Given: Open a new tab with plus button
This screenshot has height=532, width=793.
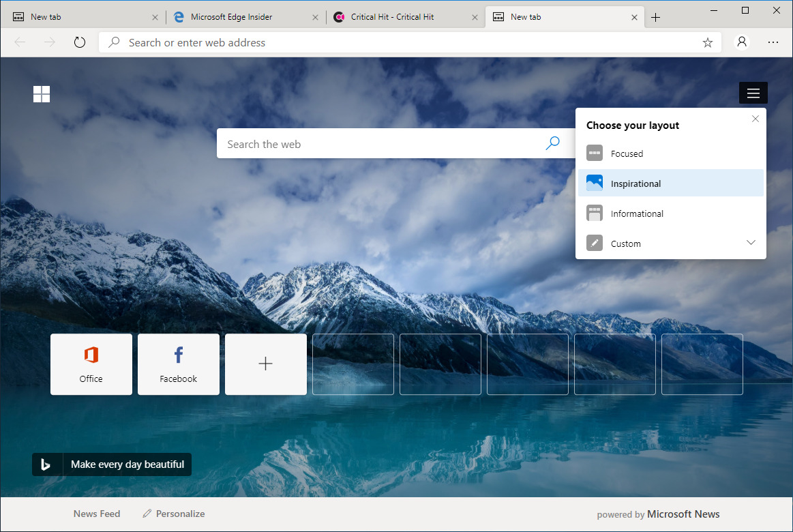Looking at the screenshot, I should [655, 18].
